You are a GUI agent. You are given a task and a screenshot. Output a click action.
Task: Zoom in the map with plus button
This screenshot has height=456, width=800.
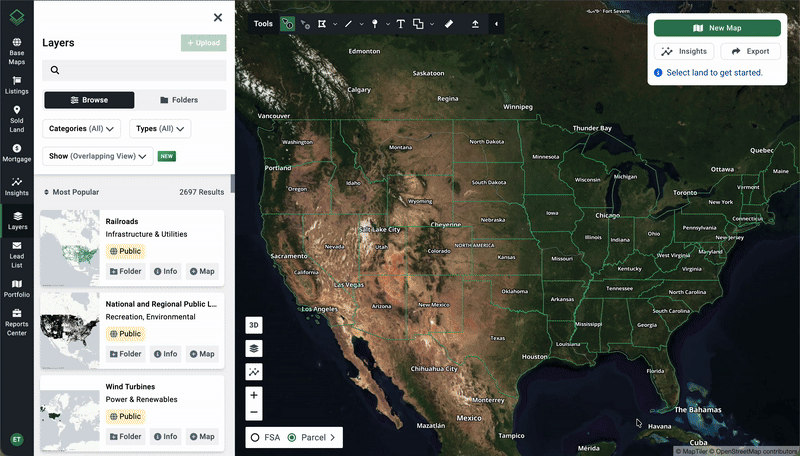click(254, 395)
